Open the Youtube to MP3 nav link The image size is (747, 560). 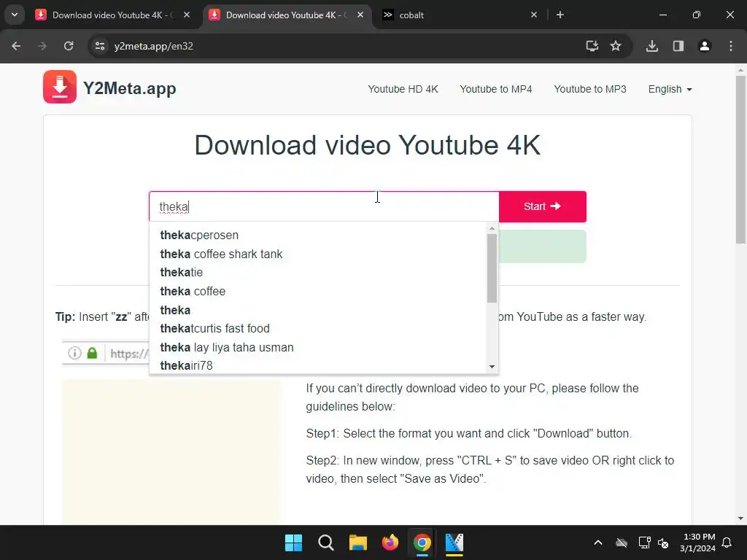tap(589, 89)
